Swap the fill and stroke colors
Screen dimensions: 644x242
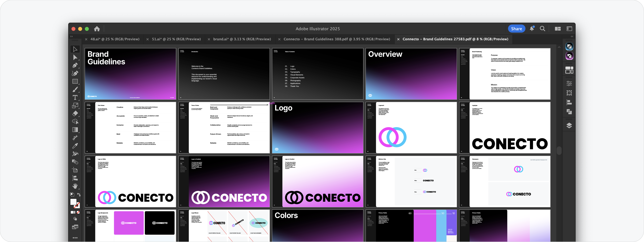(x=79, y=194)
